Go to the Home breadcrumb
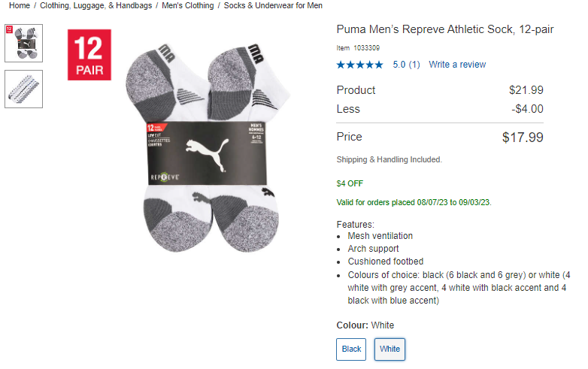 (x=20, y=6)
